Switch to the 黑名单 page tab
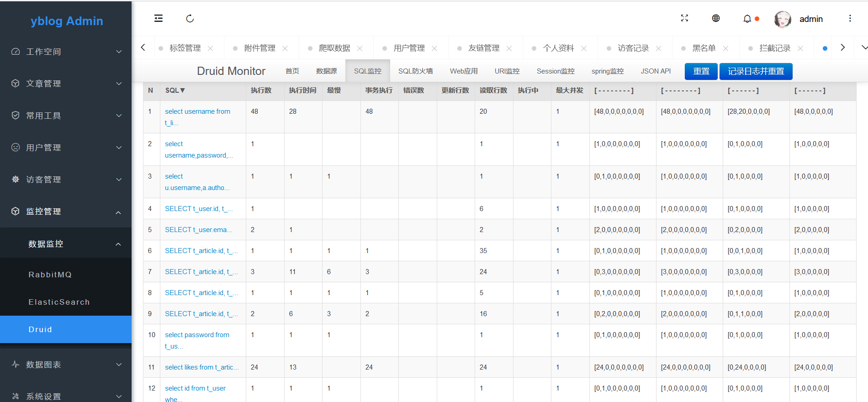868x402 pixels. point(704,48)
